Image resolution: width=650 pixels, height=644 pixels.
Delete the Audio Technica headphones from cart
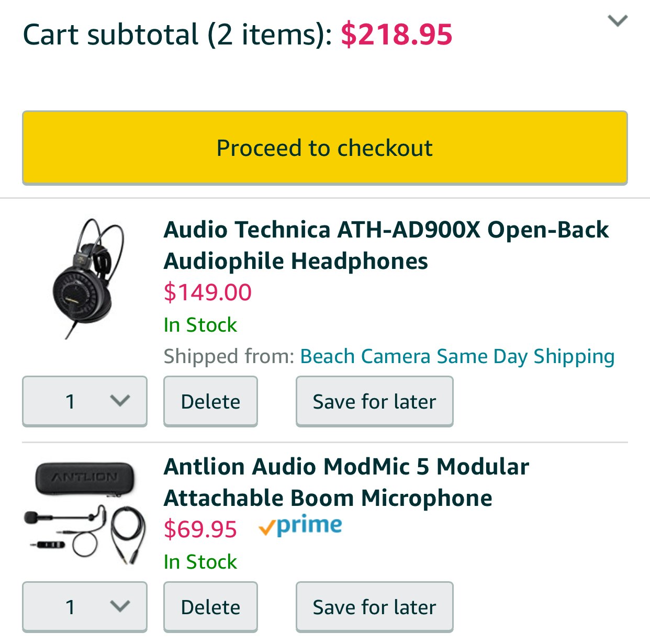pyautogui.click(x=210, y=401)
